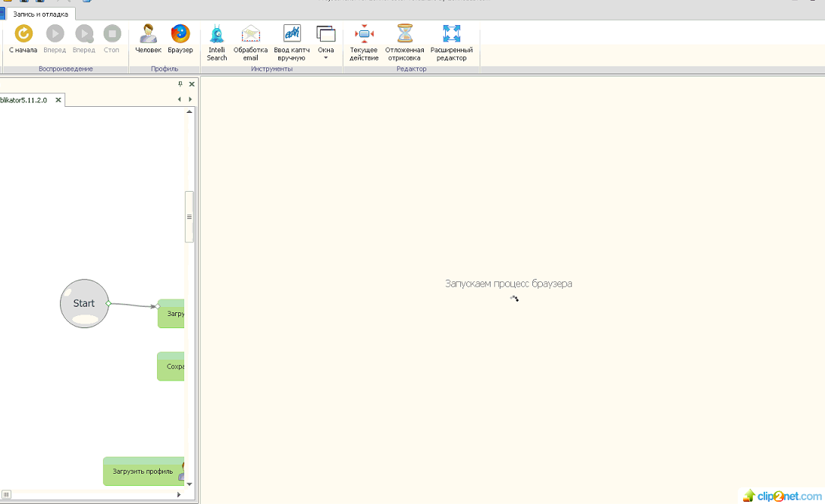Viewport: 825px width, 504px height.
Task: Select the blikator5.11.2.0 project tab
Action: (x=24, y=100)
